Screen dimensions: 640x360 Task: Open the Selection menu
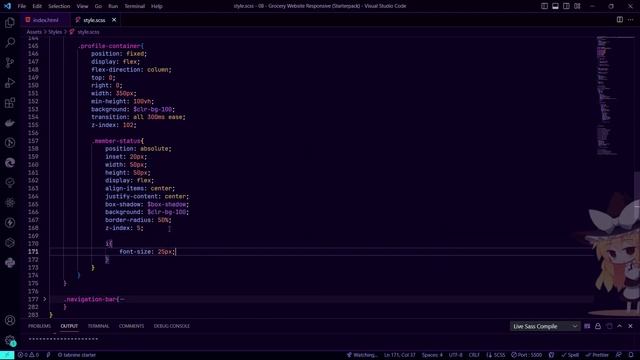coord(59,6)
